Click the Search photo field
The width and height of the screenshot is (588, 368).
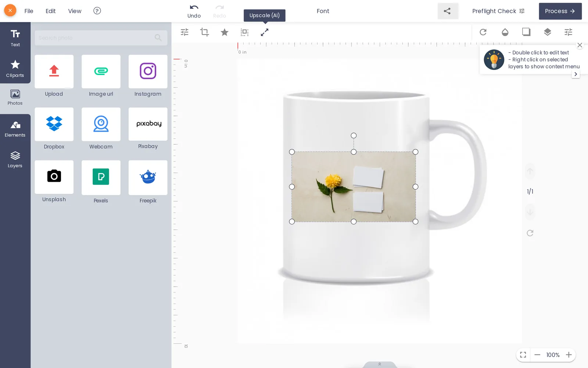[x=101, y=38]
